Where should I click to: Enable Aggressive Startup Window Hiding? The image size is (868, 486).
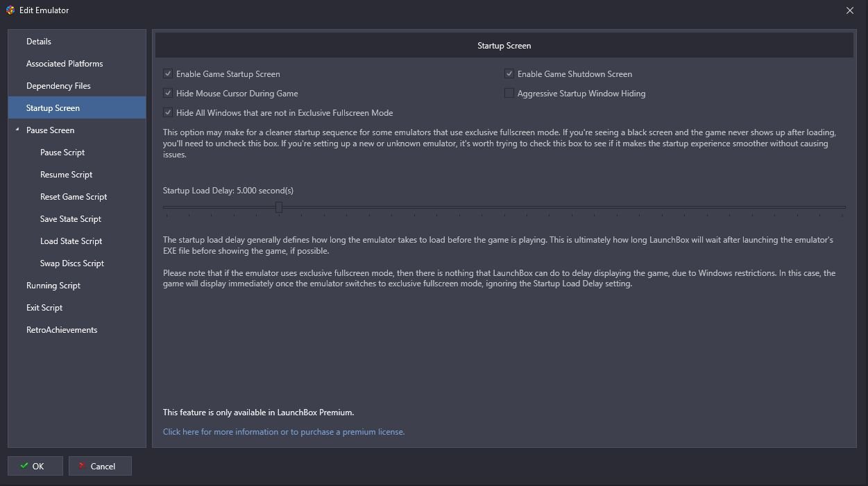509,93
